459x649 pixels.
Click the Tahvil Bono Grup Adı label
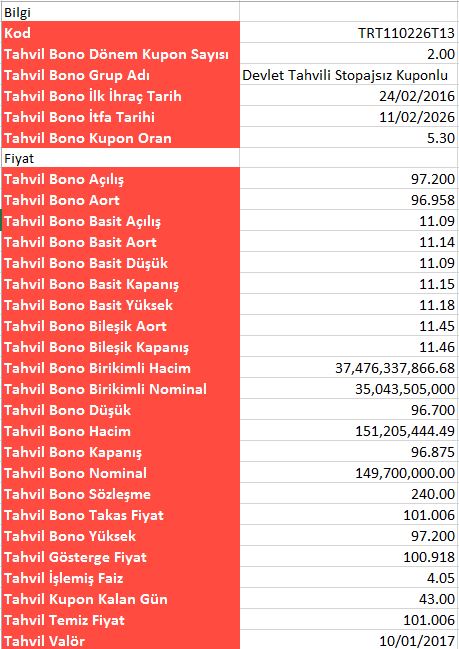(x=77, y=75)
